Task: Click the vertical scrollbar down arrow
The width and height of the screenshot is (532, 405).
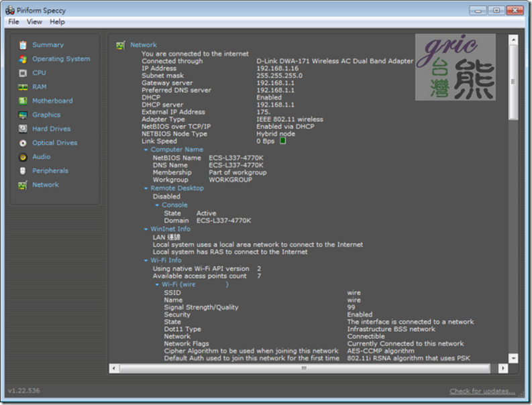Action: [513, 358]
